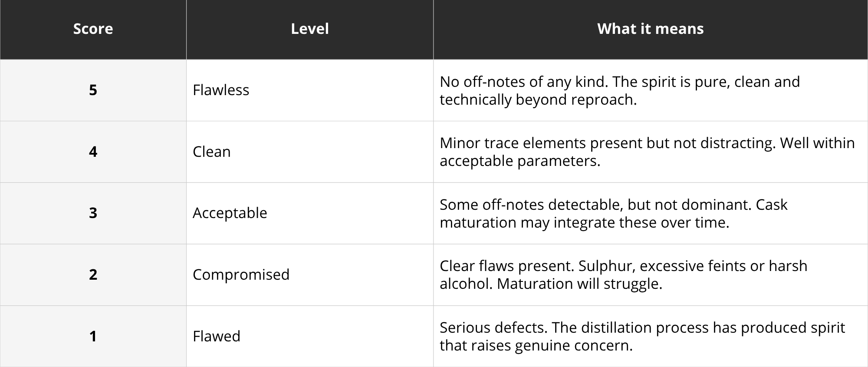This screenshot has width=868, height=367.
Task: Click the 'No off-notes of any kind' description
Action: (620, 90)
